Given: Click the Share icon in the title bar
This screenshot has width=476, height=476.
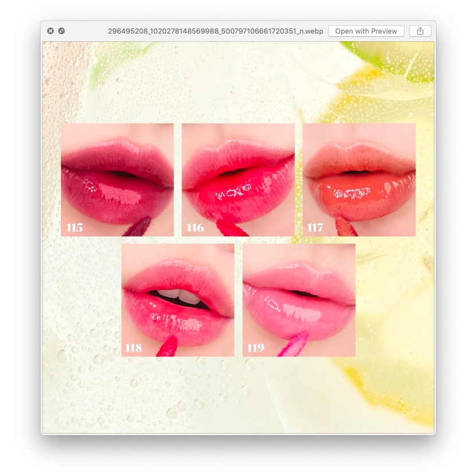Looking at the screenshot, I should click(420, 31).
